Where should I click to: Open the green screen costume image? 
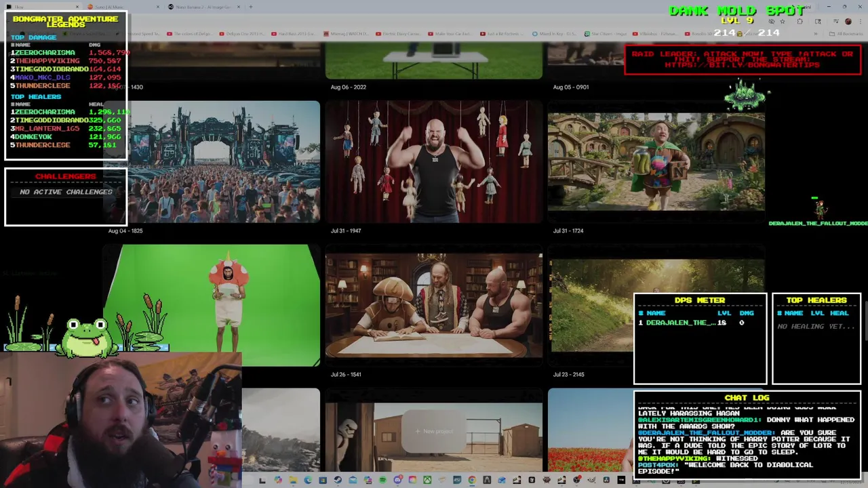point(212,306)
